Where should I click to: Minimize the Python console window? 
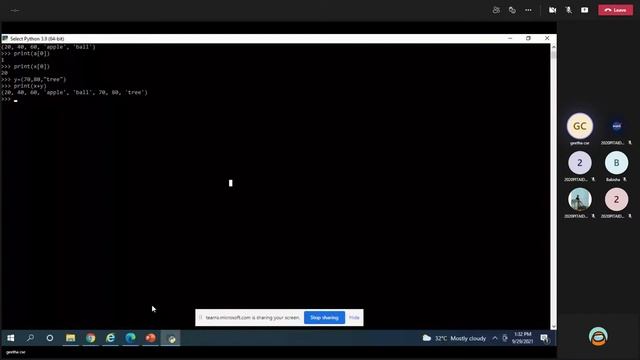click(x=510, y=38)
